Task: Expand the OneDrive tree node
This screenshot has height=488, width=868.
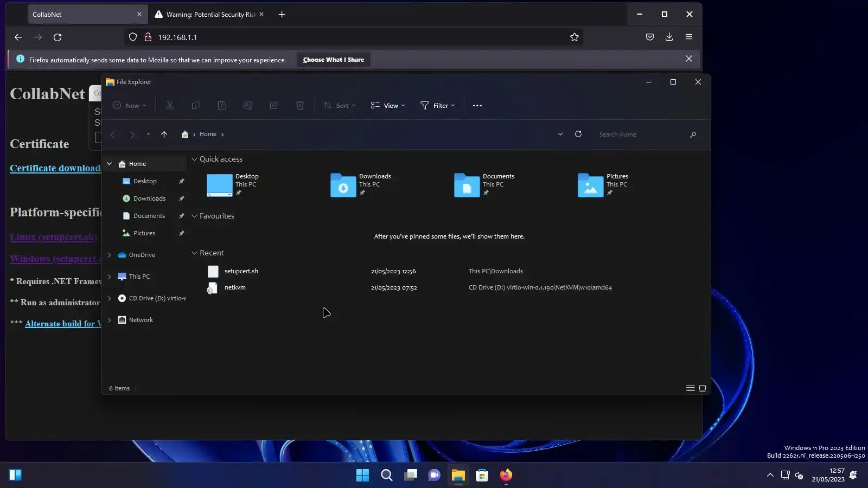Action: [x=110, y=255]
